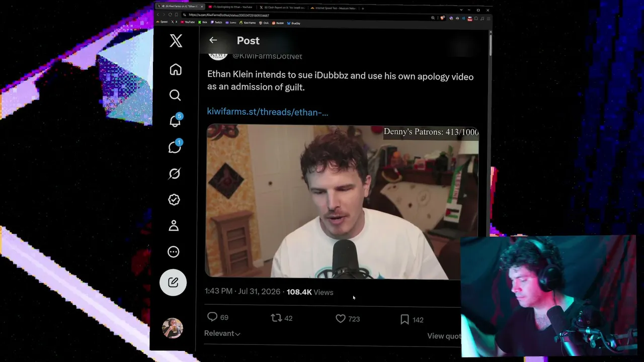The width and height of the screenshot is (644, 362).
Task: Play the embedded video in the post
Action: pos(342,201)
